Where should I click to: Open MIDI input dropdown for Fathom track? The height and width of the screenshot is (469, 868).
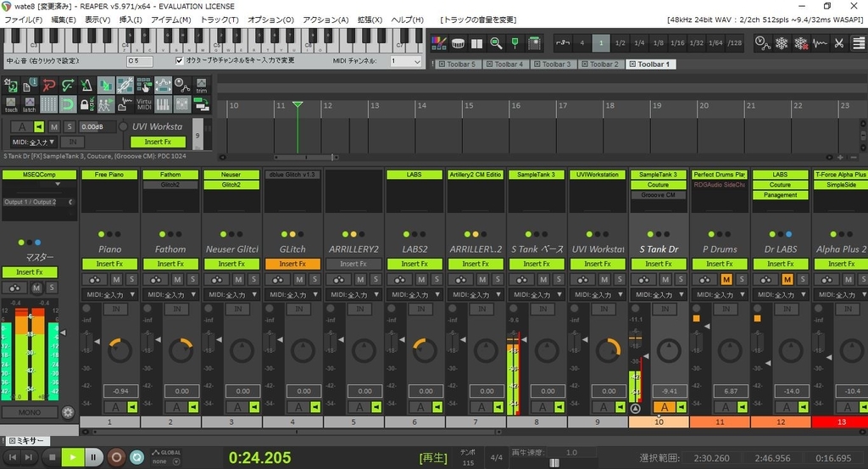(170, 294)
